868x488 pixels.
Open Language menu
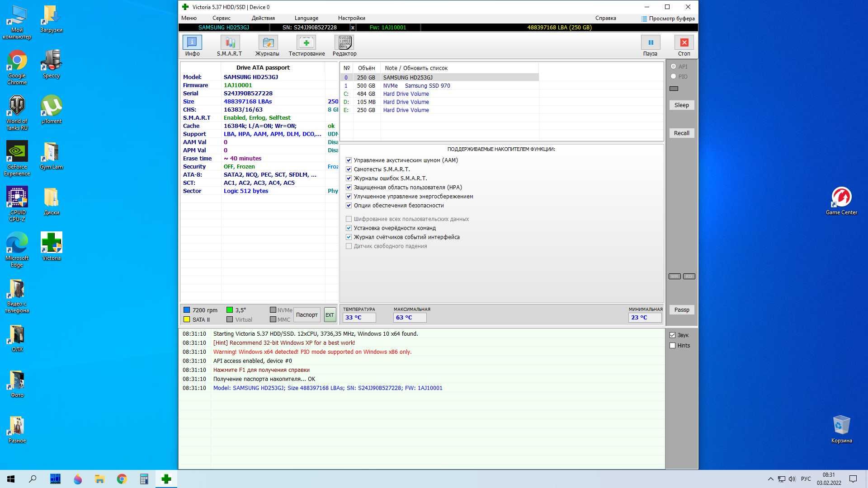[x=307, y=18]
